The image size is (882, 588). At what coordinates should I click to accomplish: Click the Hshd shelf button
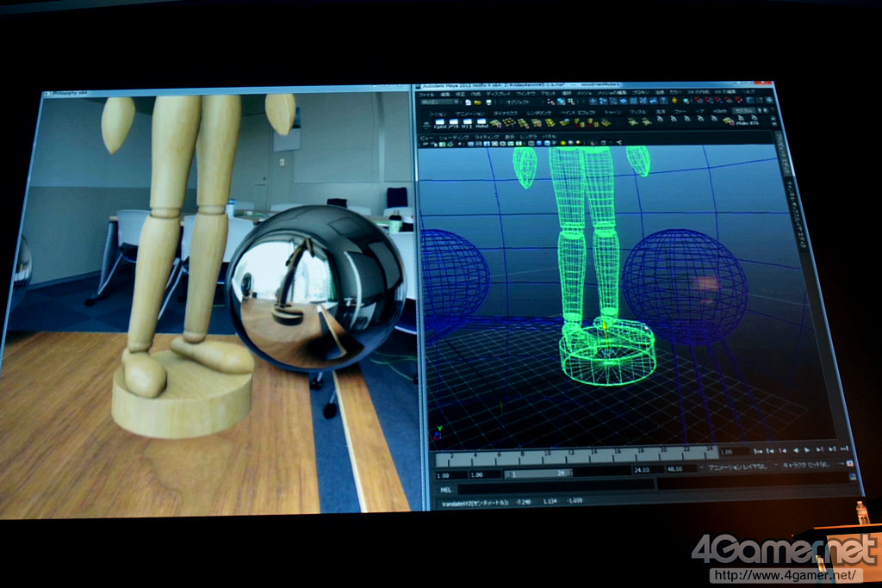[x=481, y=123]
